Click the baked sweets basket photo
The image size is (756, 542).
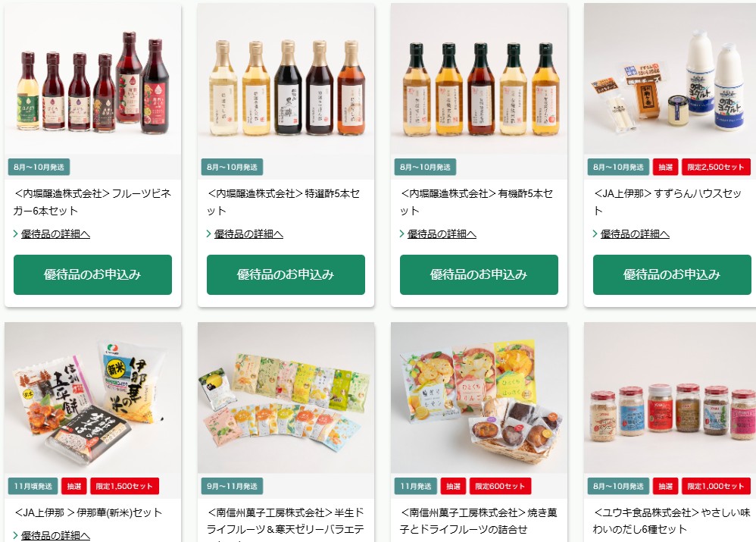[x=479, y=398]
